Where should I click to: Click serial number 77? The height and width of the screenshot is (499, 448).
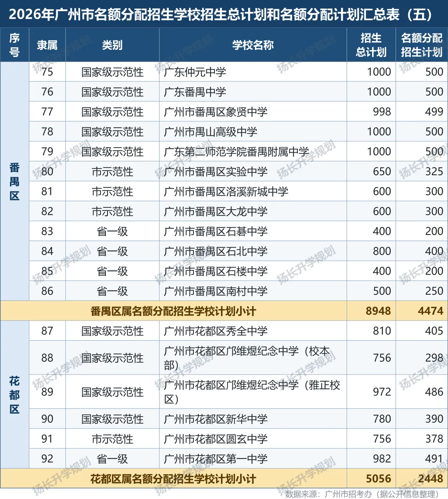pyautogui.click(x=47, y=112)
